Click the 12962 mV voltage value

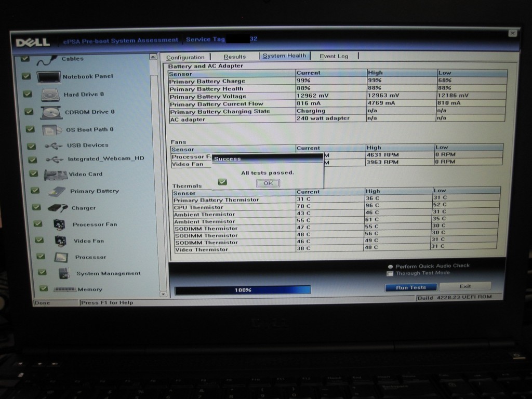[312, 96]
